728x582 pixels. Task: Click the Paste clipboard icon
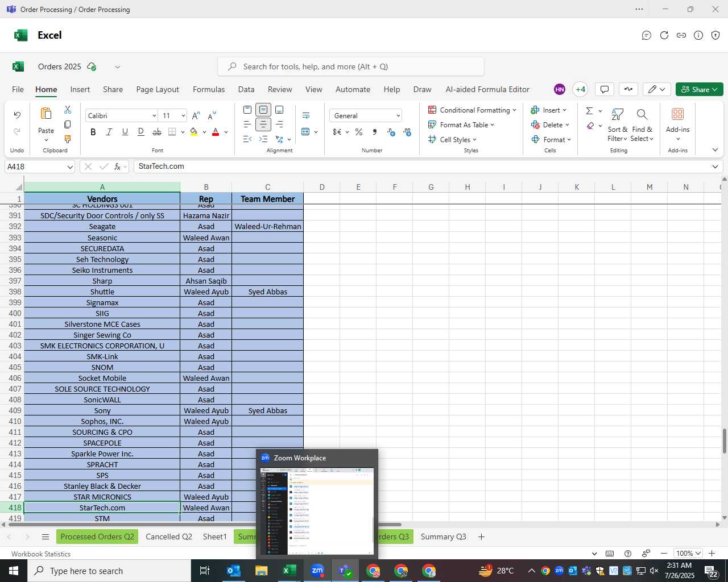[x=46, y=114]
